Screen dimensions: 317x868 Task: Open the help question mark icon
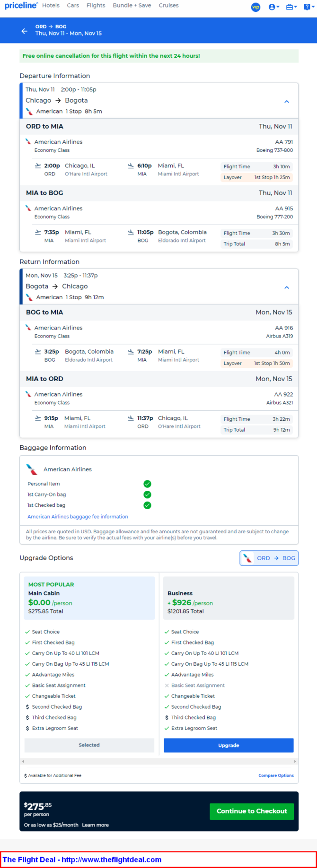pos(309,7)
